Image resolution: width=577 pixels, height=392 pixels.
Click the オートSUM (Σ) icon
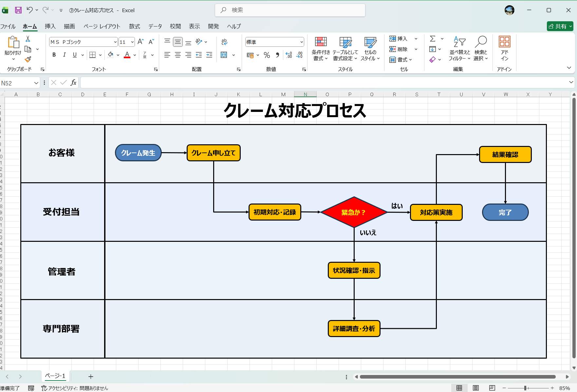(433, 39)
